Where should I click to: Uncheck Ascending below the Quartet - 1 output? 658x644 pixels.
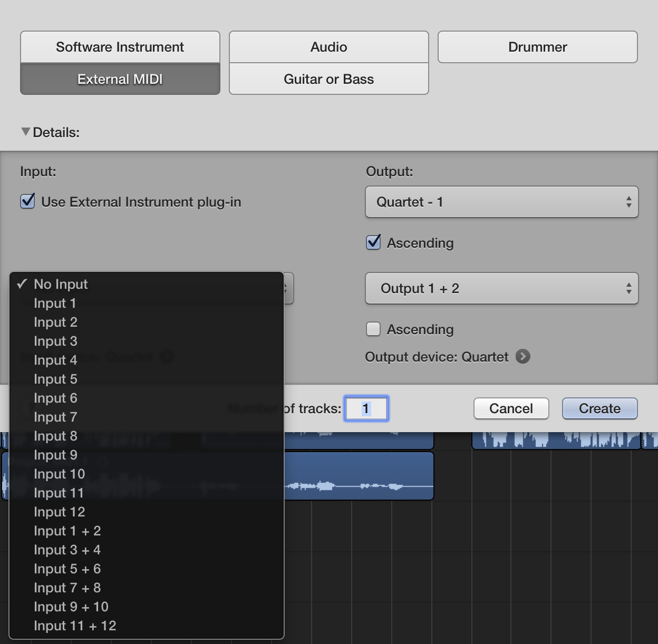(x=373, y=242)
